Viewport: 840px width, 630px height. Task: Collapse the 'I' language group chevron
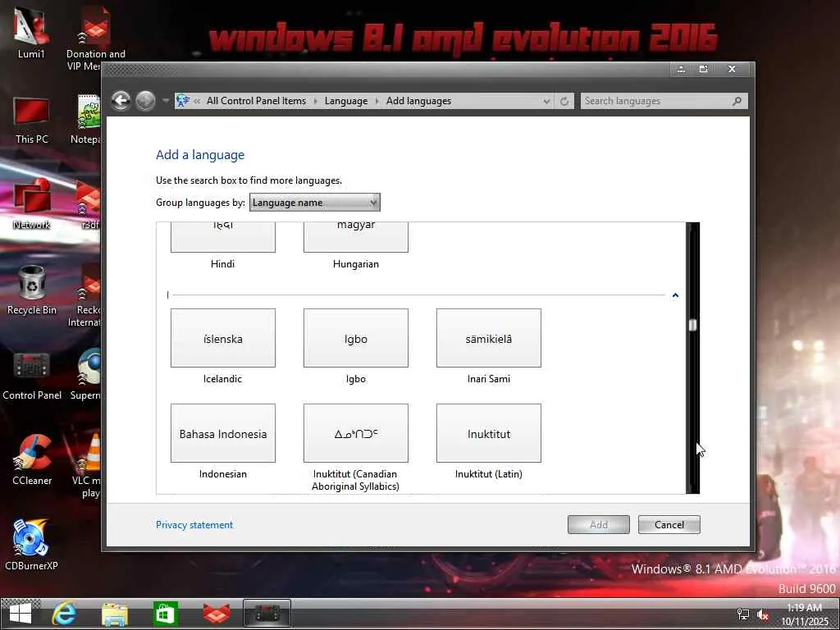pyautogui.click(x=675, y=295)
